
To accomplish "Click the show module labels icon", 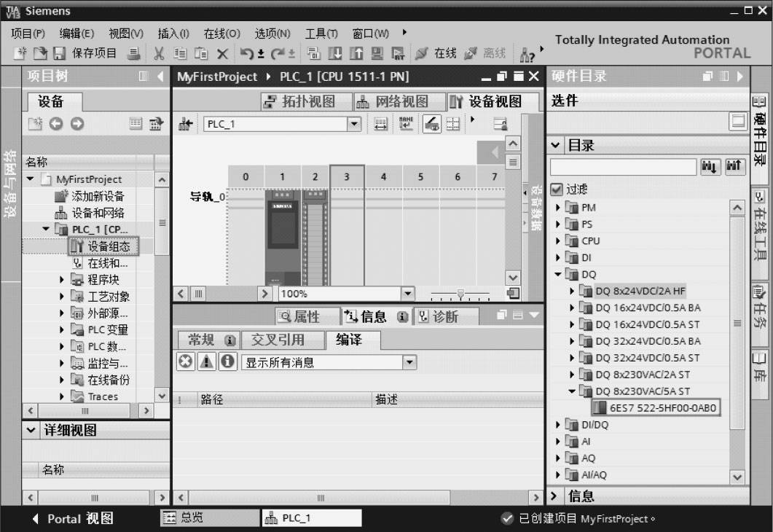I will coord(406,124).
